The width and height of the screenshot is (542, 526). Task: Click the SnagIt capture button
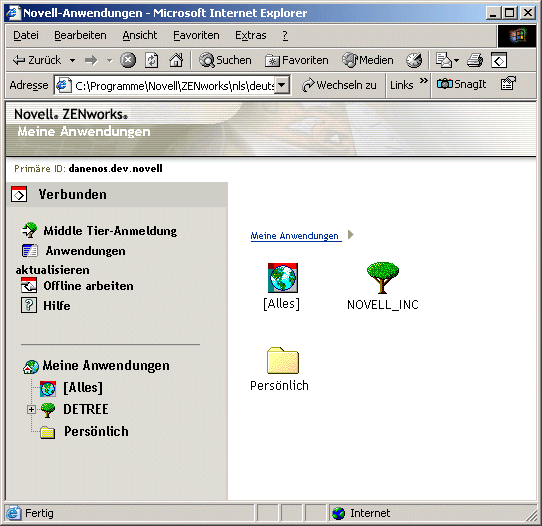pos(461,84)
